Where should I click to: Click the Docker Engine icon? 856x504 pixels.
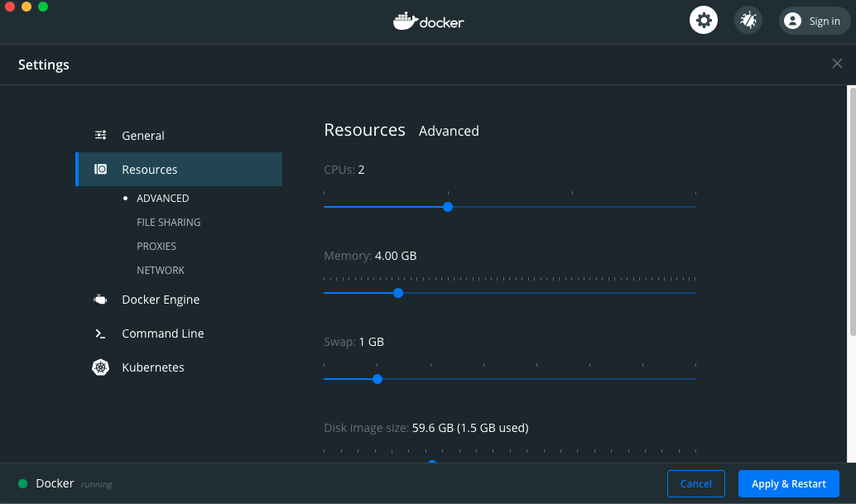pyautogui.click(x=100, y=300)
